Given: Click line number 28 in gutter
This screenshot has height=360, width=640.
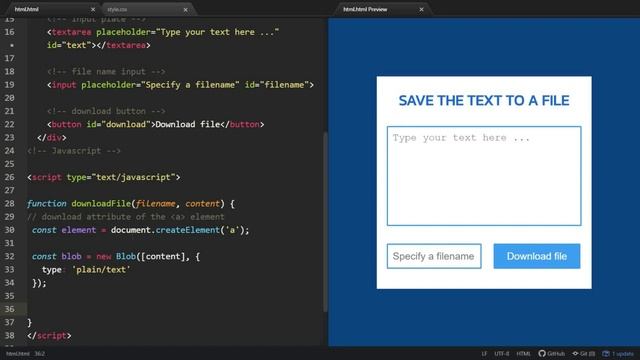Looking at the screenshot, I should click(9, 203).
